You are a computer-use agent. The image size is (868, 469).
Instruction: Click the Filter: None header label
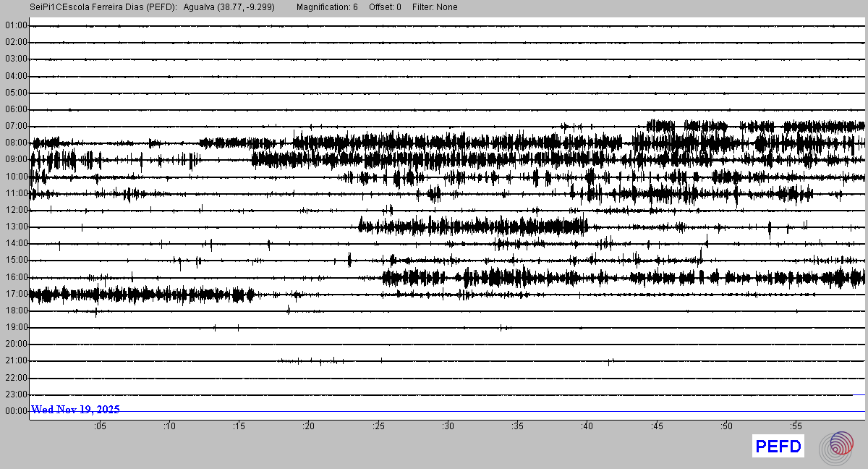click(435, 7)
